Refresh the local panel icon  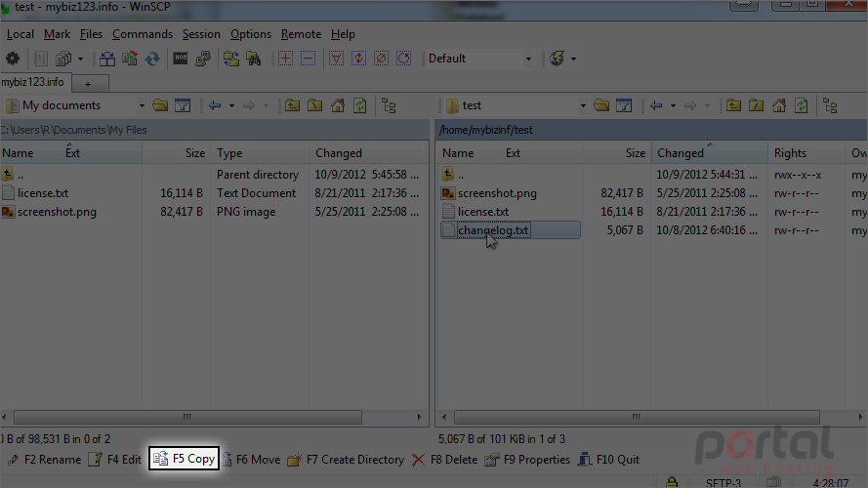360,105
